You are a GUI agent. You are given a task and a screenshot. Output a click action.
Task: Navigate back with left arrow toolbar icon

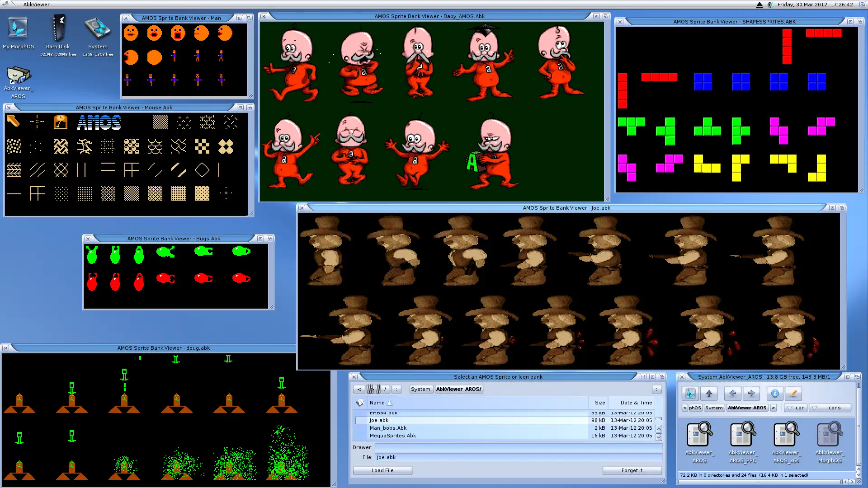[x=732, y=394]
